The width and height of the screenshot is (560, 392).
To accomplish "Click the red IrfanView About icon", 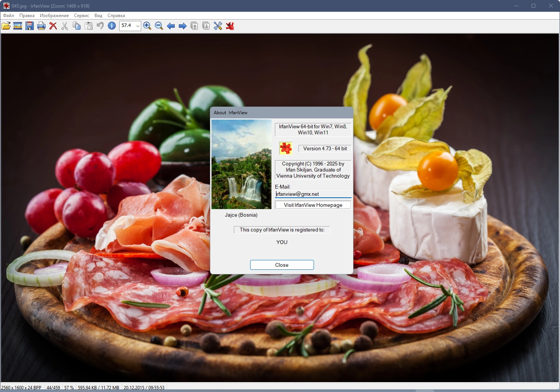I will 230,26.
